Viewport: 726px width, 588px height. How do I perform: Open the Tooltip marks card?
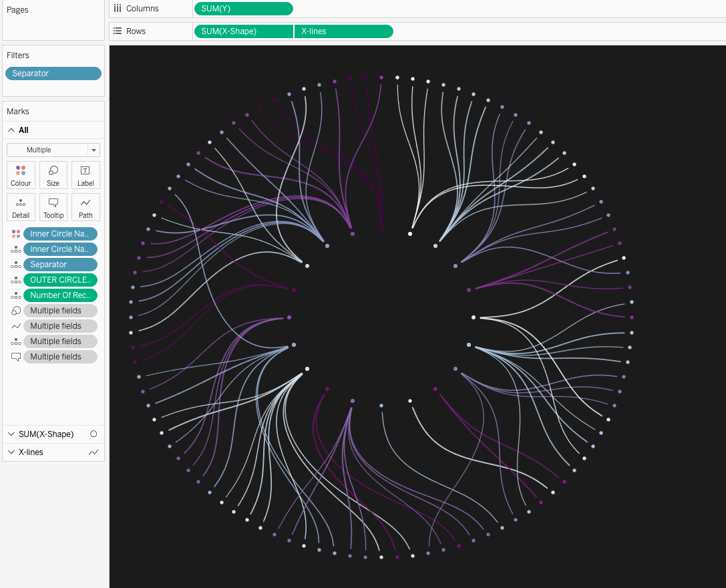pos(53,207)
